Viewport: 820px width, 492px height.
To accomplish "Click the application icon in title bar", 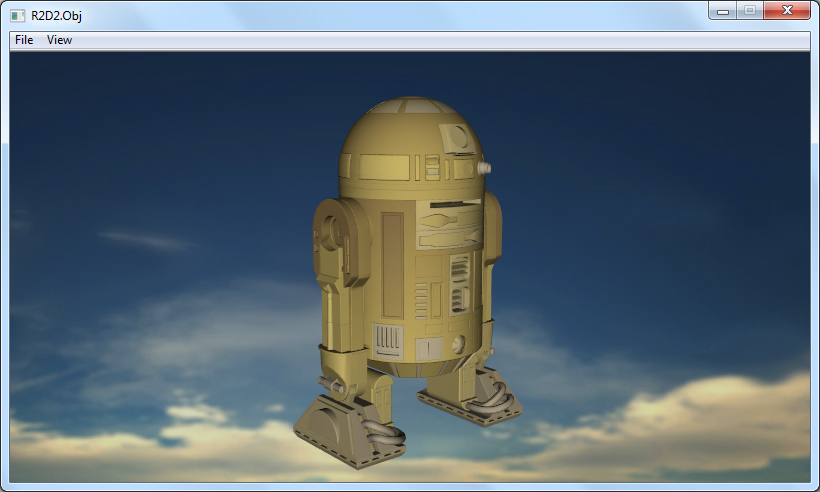I will tap(17, 16).
